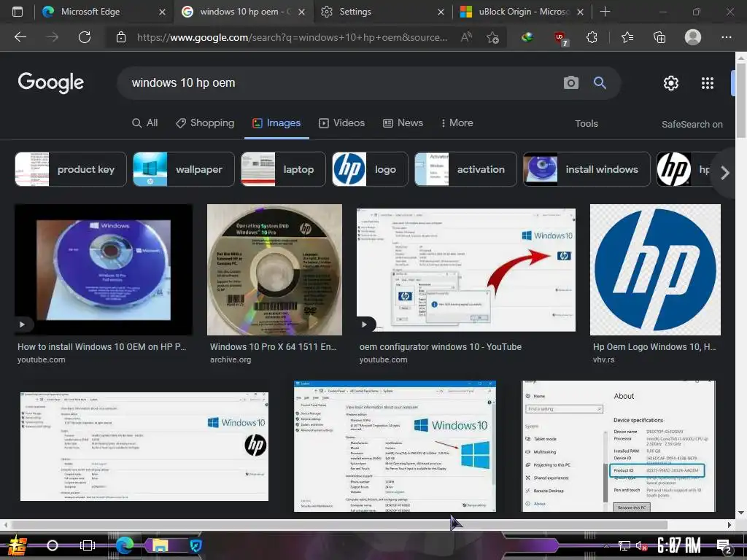747x560 pixels.
Task: Close the Settings tab
Action: point(441,12)
